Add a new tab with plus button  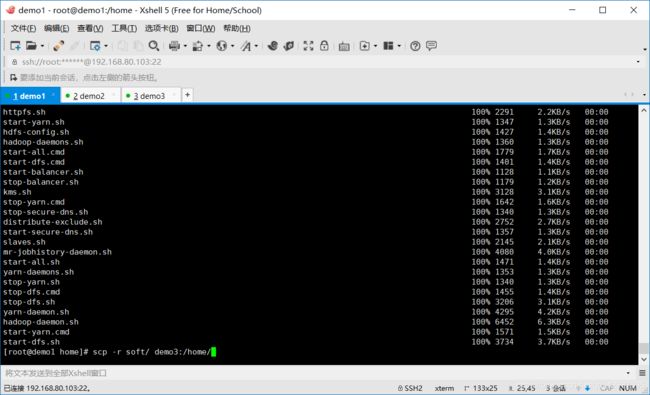click(187, 95)
